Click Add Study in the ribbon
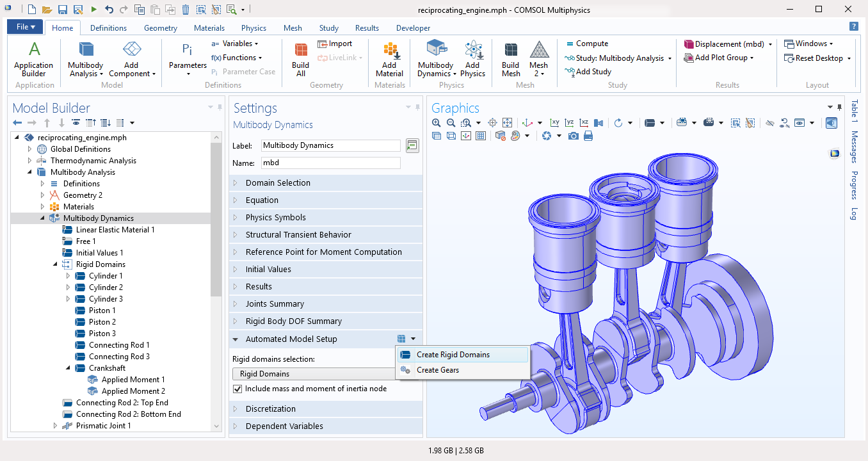The width and height of the screenshot is (868, 461). (x=593, y=72)
